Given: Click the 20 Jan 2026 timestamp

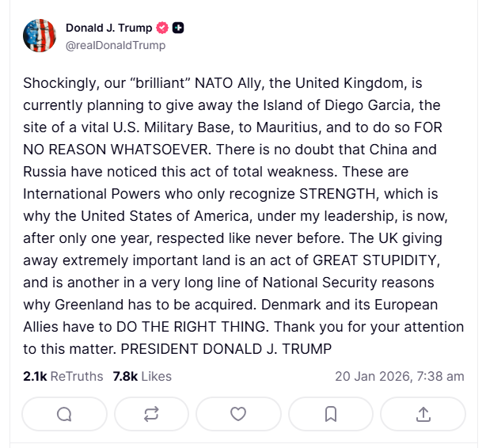Looking at the screenshot, I should [400, 376].
